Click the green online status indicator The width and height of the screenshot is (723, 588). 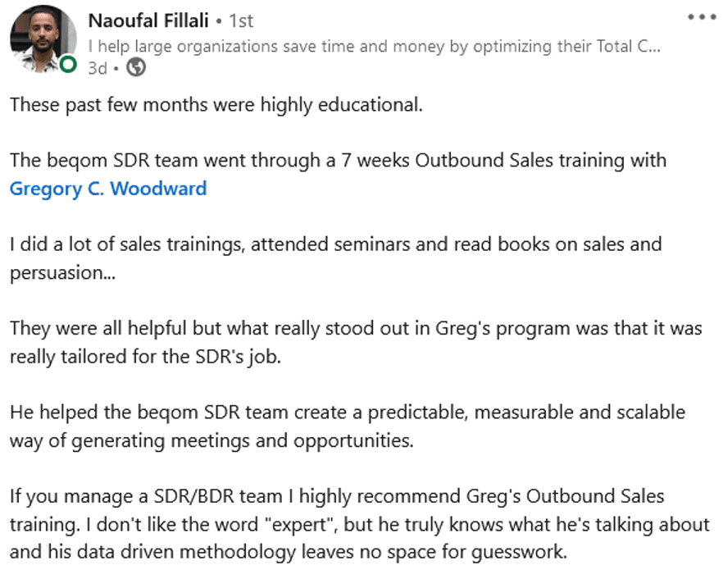coord(68,64)
